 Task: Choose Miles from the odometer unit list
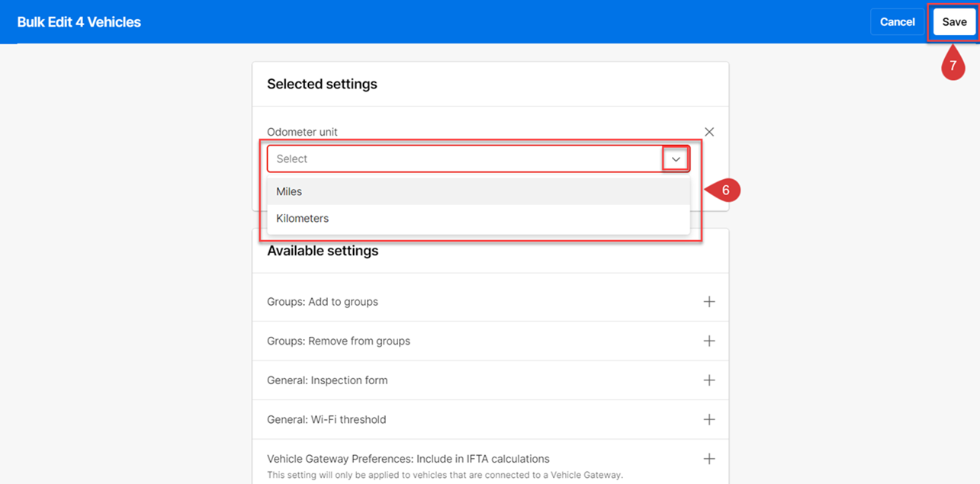(x=290, y=192)
